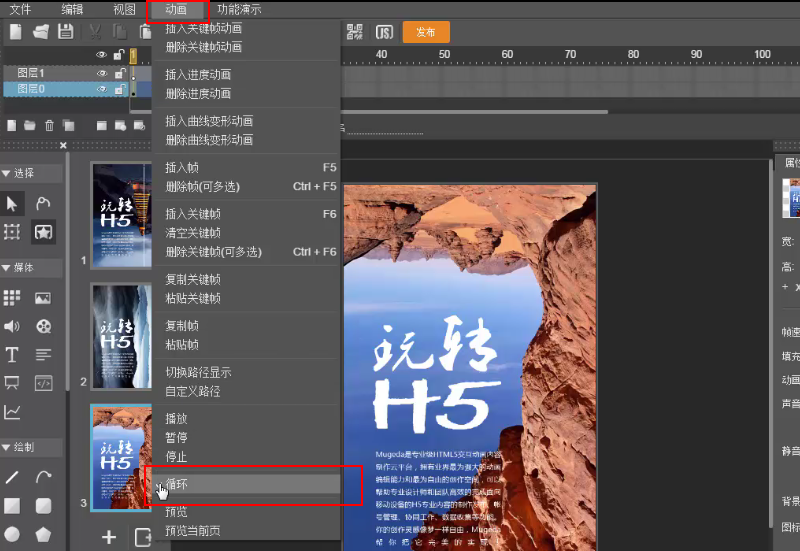This screenshot has width=800, height=551.
Task: Collapse the 绘制 tool section
Action: click(x=6, y=447)
